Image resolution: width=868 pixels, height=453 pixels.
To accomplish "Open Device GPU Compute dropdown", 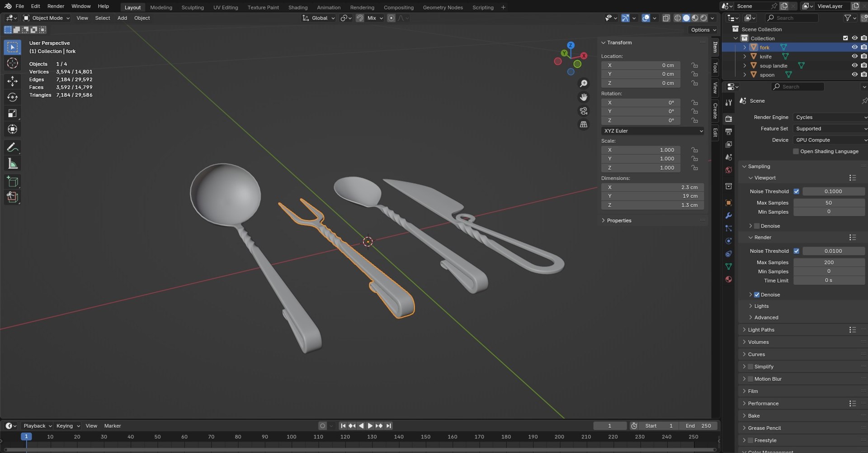I will click(x=830, y=140).
